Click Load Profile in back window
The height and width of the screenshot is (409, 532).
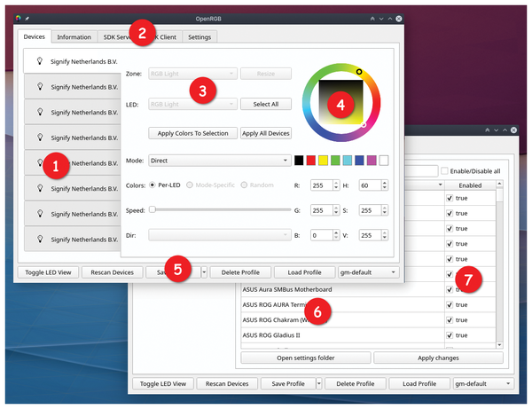[419, 383]
